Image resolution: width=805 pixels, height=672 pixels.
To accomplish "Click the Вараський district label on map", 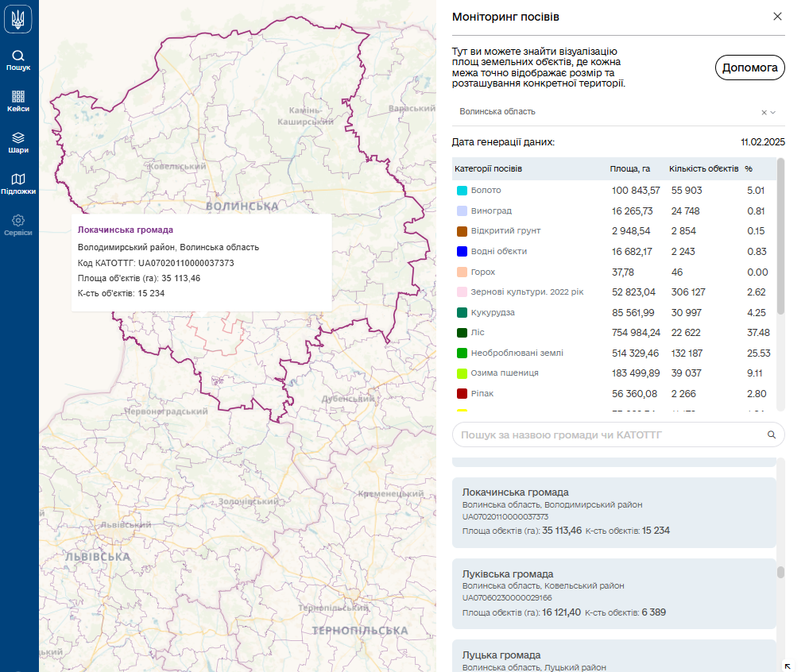I will click(x=412, y=108).
